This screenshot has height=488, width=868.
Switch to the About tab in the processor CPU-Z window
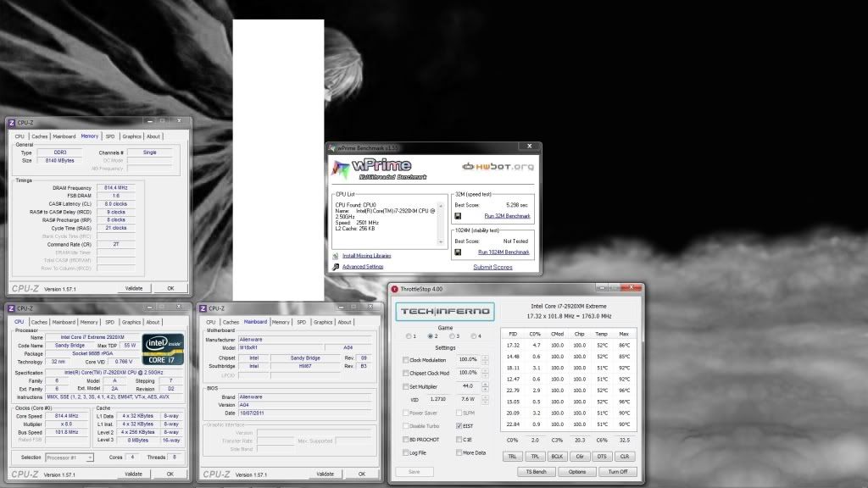pyautogui.click(x=153, y=322)
